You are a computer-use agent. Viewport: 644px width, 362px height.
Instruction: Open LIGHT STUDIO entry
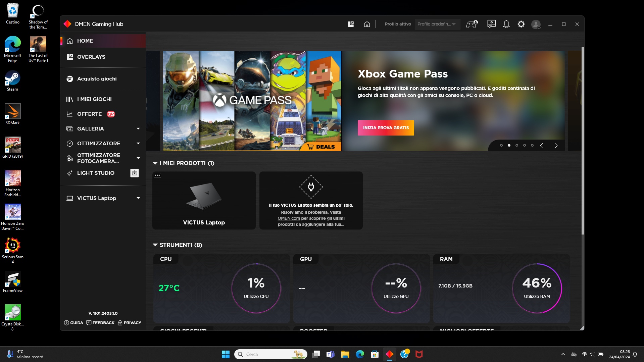tap(96, 173)
